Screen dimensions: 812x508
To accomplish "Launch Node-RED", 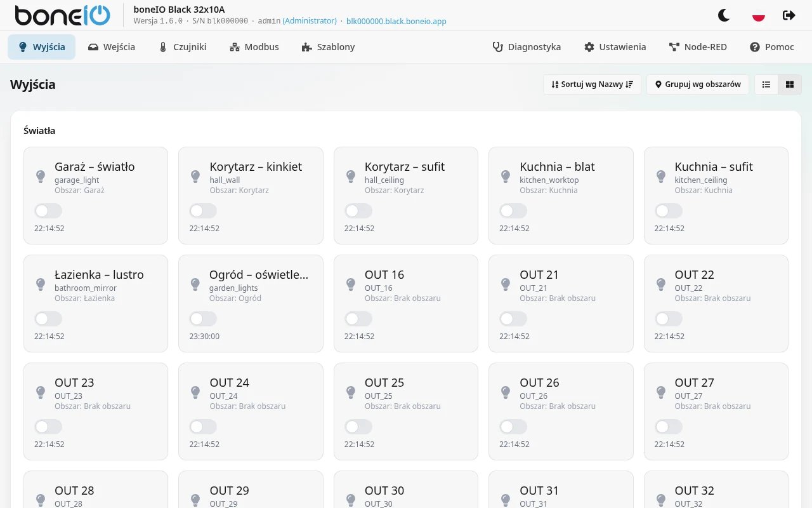I will pyautogui.click(x=698, y=47).
